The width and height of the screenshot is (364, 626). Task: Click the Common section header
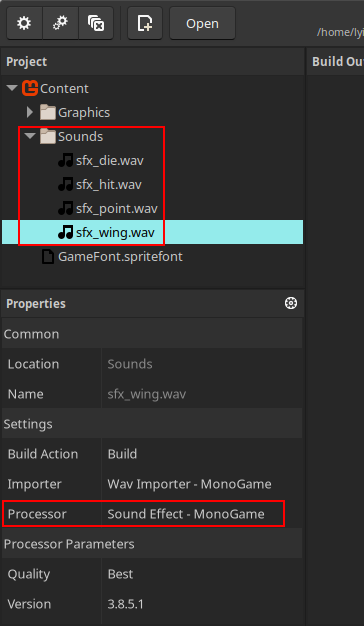pyautogui.click(x=152, y=334)
